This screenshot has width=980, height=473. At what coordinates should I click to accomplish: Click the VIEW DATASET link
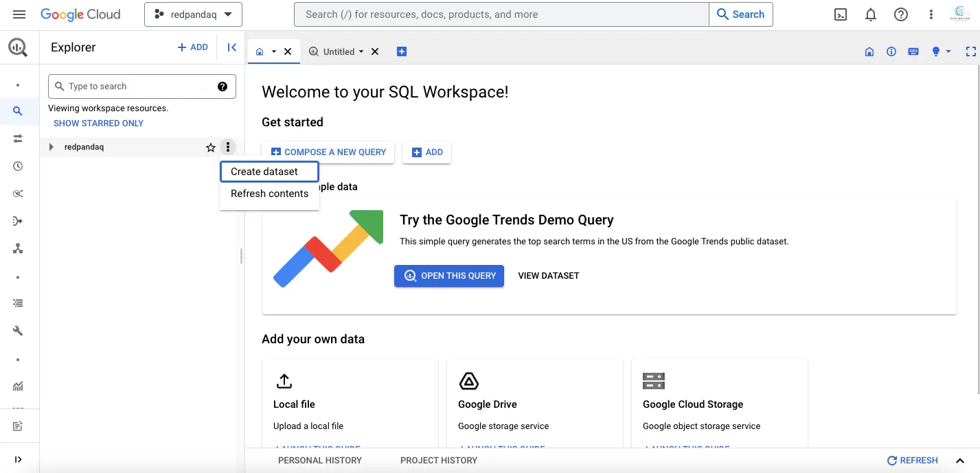[549, 276]
